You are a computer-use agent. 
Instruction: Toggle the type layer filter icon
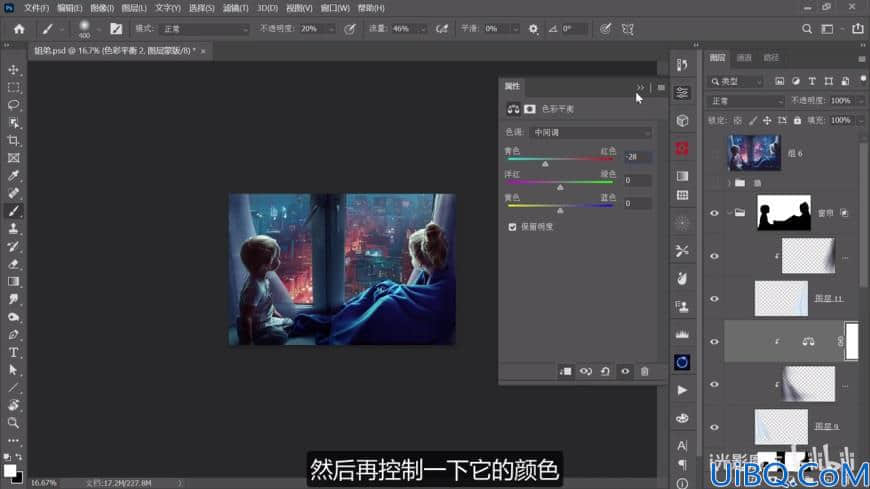click(x=812, y=81)
